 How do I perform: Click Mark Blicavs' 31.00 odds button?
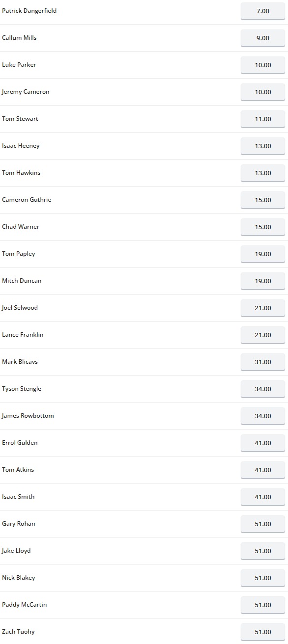point(263,362)
